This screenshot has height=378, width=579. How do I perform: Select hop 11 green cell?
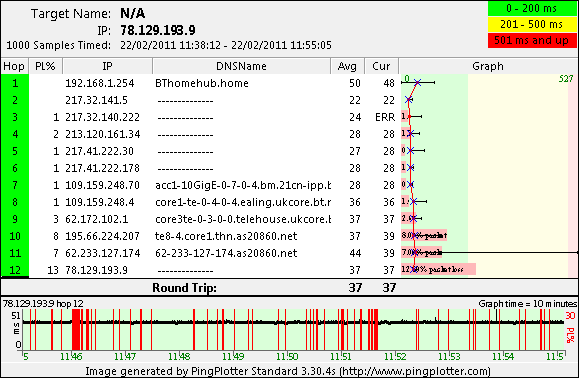pyautogui.click(x=15, y=253)
